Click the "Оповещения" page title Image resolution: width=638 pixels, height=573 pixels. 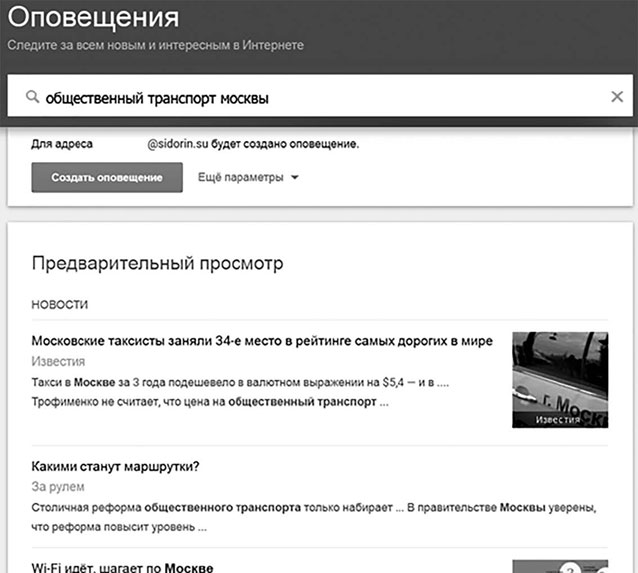coord(93,18)
